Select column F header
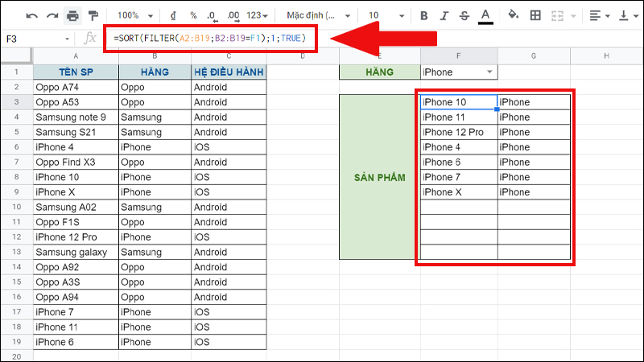Image resolution: width=644 pixels, height=362 pixels. (458, 56)
